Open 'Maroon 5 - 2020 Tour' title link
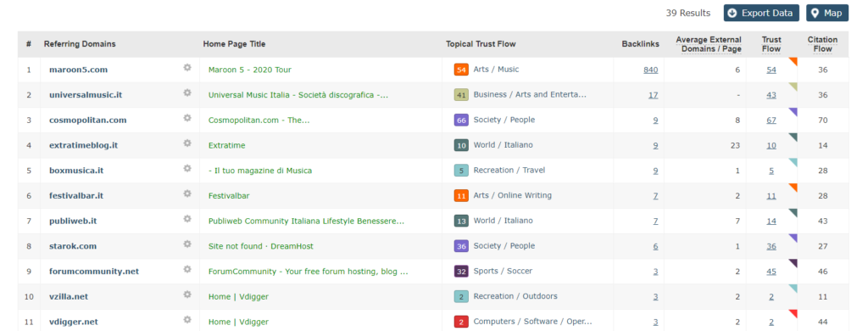 pos(250,70)
